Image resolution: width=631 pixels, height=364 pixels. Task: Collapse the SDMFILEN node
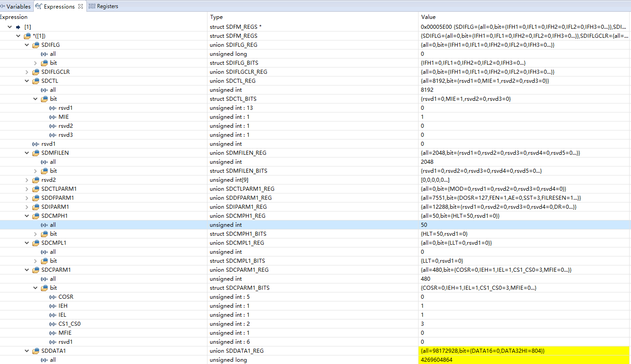pos(27,153)
